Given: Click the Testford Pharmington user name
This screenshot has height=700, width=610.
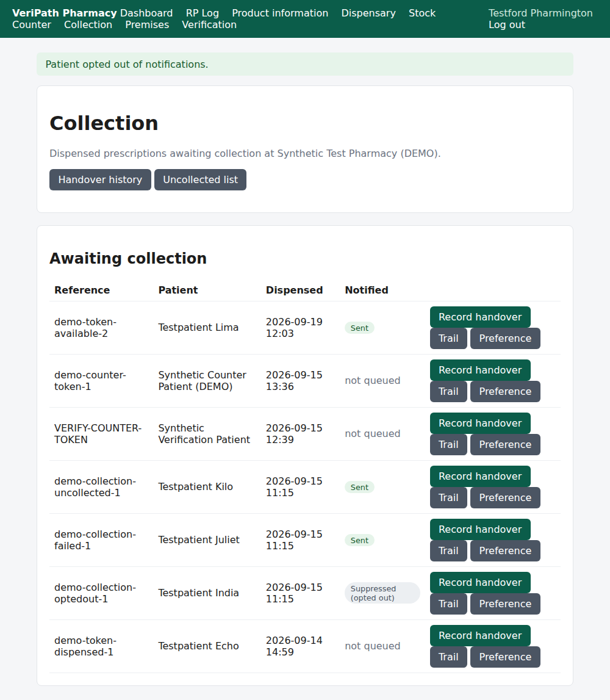Looking at the screenshot, I should [540, 13].
